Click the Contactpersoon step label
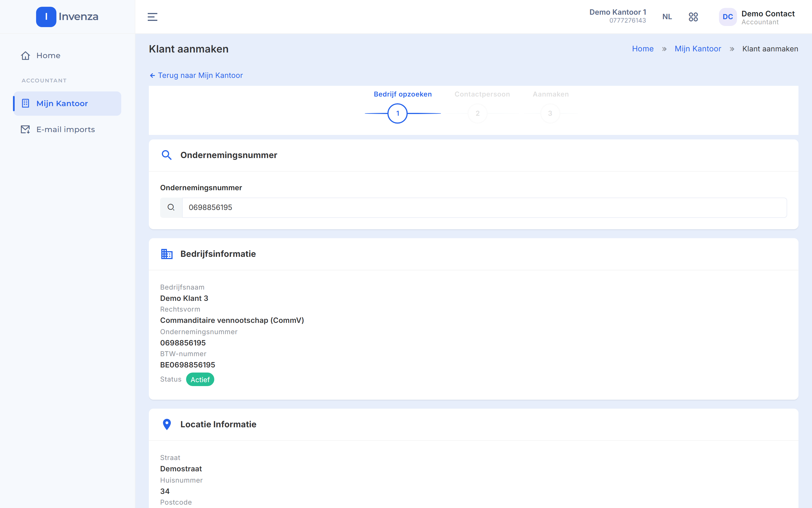This screenshot has width=812, height=508. pyautogui.click(x=482, y=95)
